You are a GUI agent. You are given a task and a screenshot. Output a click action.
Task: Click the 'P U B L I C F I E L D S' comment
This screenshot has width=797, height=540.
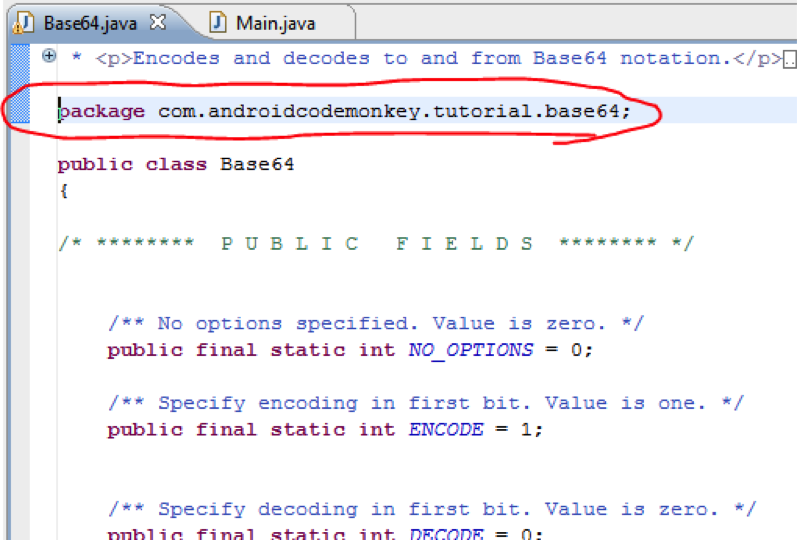point(376,244)
